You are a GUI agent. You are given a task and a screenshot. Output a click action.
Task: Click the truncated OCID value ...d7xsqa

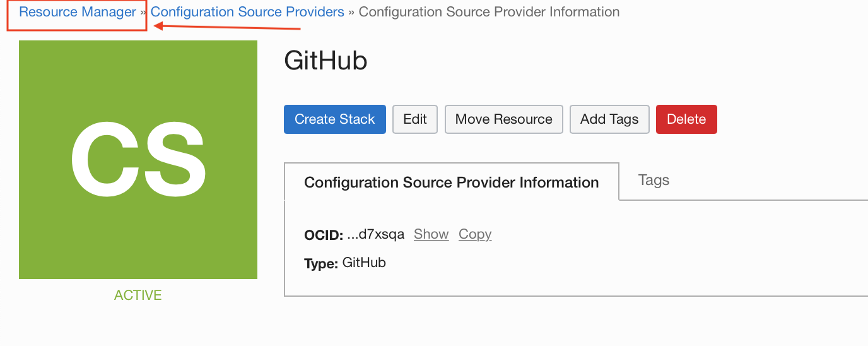376,235
